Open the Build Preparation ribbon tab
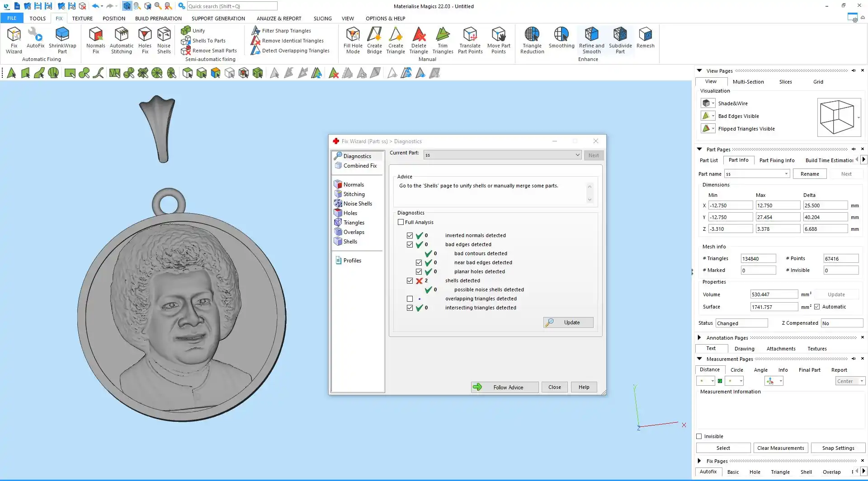 point(158,19)
